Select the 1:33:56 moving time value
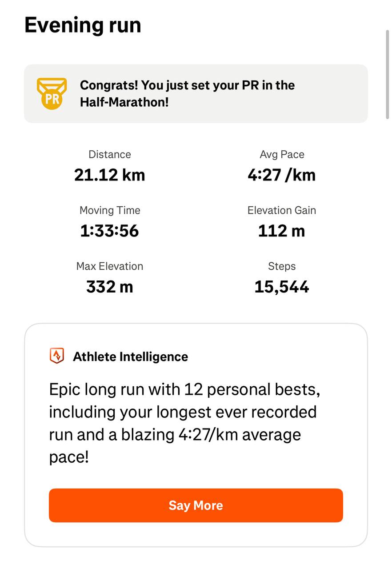Image resolution: width=392 pixels, height=569 pixels. coord(110,231)
